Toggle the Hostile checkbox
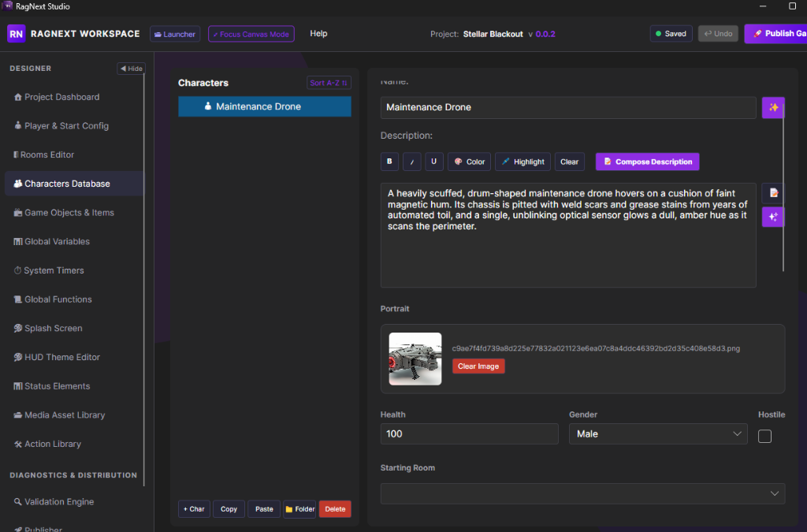Screen dimensions: 807x532 click(x=764, y=437)
